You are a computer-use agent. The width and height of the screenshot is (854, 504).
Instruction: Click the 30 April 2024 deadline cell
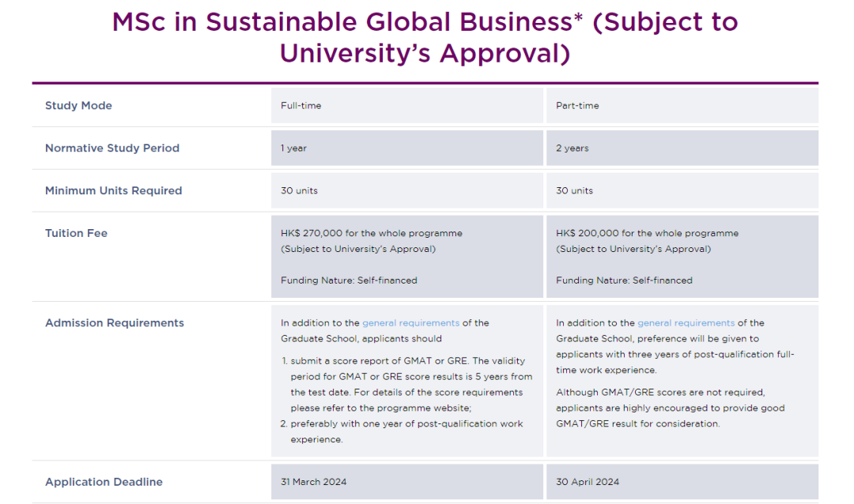[x=588, y=482]
